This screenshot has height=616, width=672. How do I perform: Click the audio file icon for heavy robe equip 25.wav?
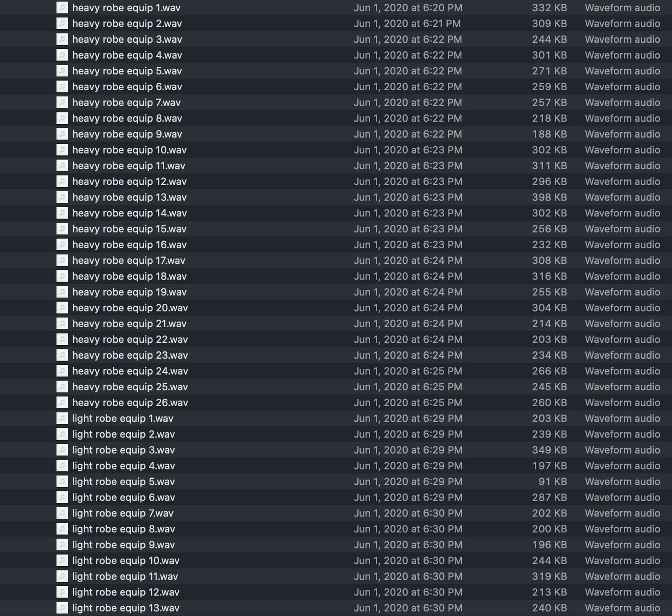click(62, 387)
